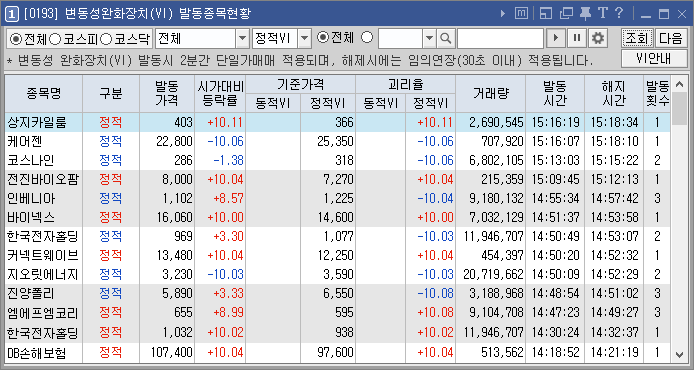Click the pause button in toolbar

(x=577, y=39)
